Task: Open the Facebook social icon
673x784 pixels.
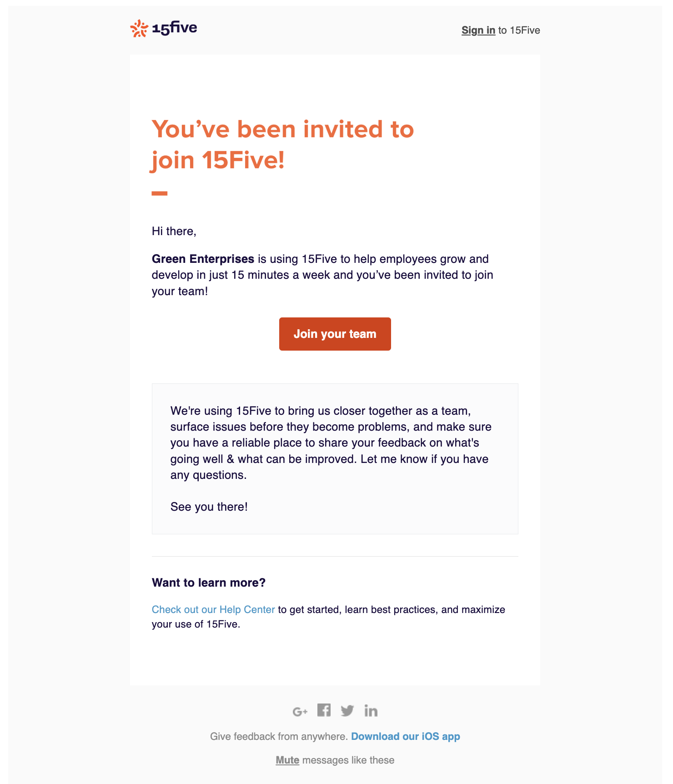Action: 324,710
